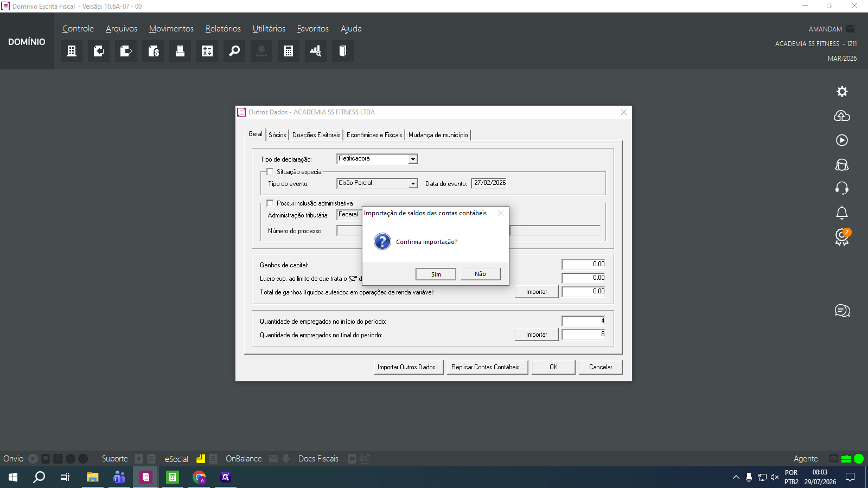Decline the import by clicking Não
This screenshot has width=868, height=488.
(x=480, y=274)
